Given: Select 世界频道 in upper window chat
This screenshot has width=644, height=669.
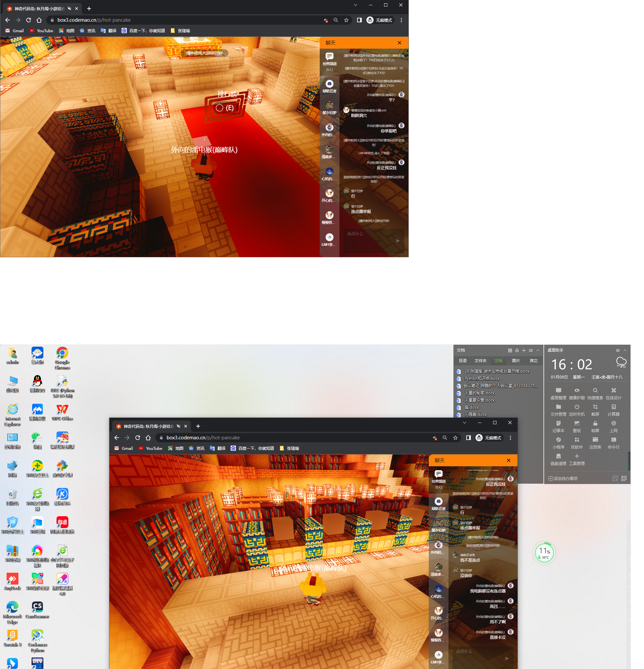Looking at the screenshot, I should (329, 61).
